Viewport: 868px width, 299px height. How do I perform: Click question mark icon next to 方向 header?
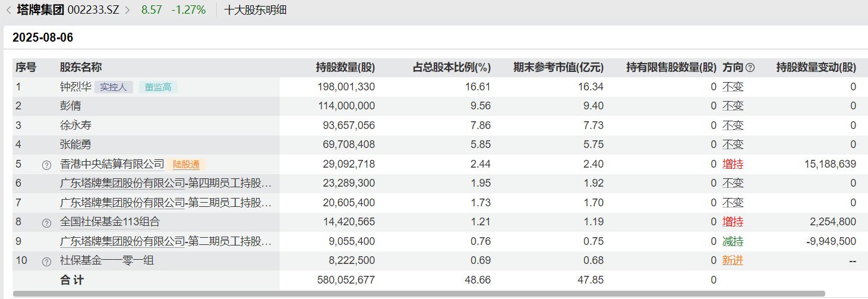tap(750, 68)
